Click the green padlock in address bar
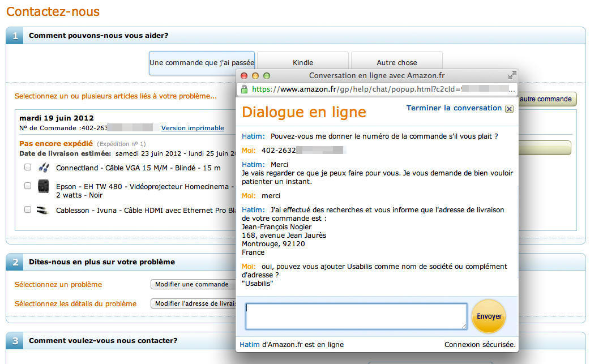The image size is (590, 364). point(245,89)
